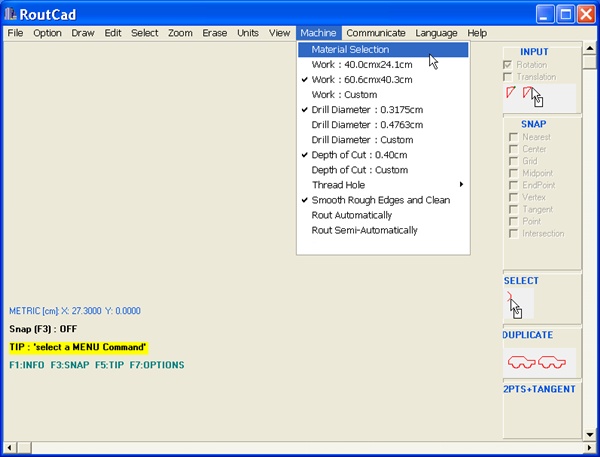The image size is (600, 457).
Task: Select Drill Diameter : 0.3175cm
Action: pos(383,110)
